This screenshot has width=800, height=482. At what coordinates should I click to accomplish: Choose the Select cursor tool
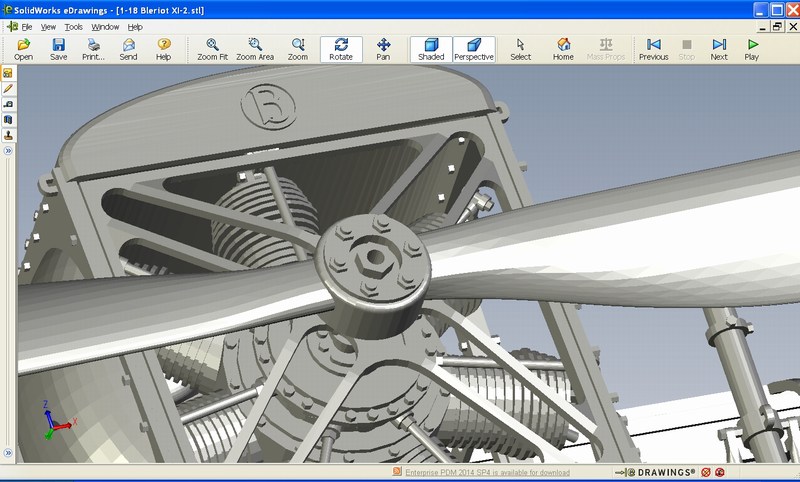click(520, 49)
